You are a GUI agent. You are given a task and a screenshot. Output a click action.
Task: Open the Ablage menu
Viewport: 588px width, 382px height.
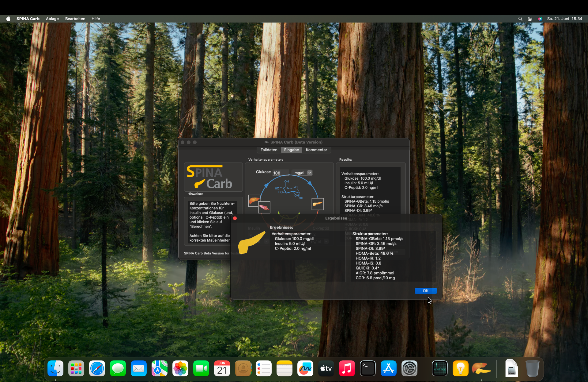[52, 19]
